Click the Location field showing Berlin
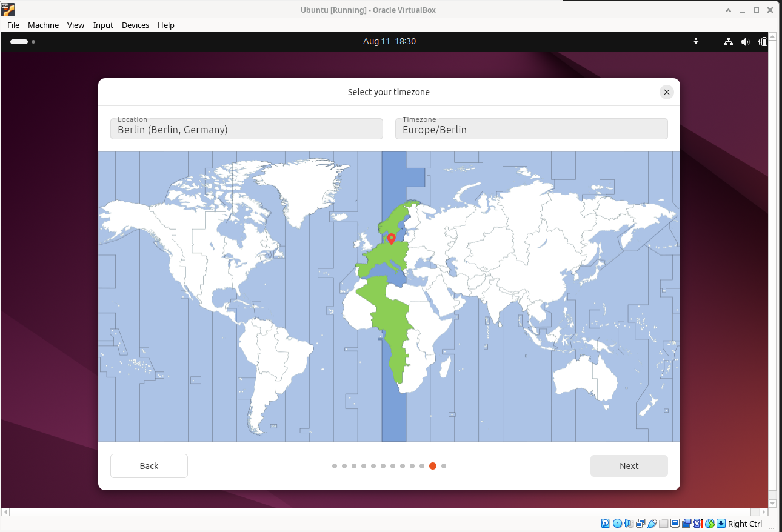782x532 pixels. pyautogui.click(x=246, y=129)
